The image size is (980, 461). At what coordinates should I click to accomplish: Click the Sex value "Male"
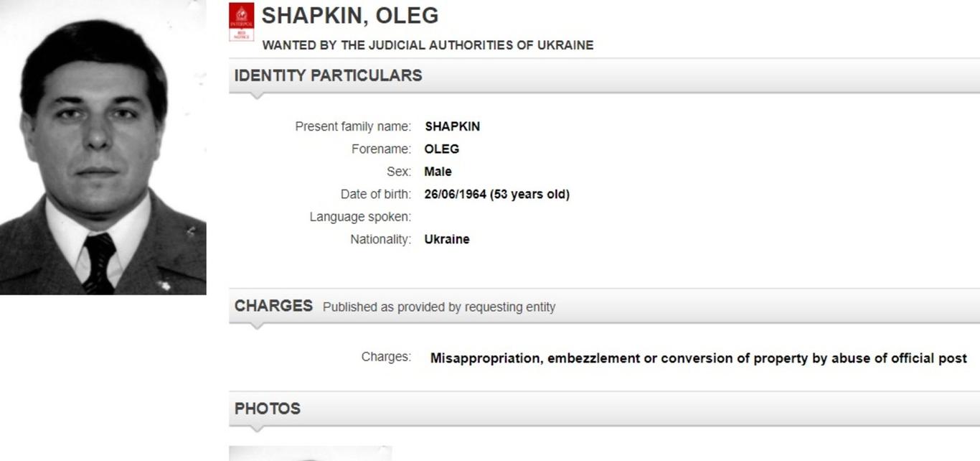pos(438,172)
